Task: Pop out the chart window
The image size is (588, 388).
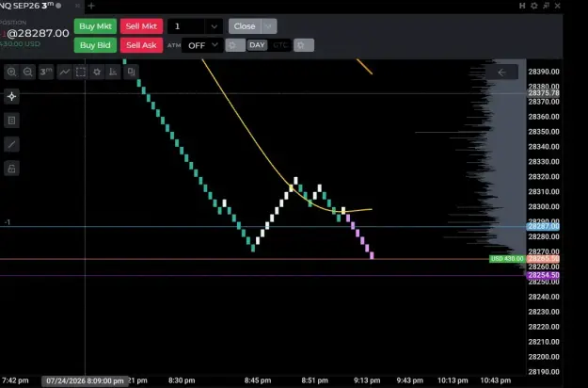Action: (546, 6)
